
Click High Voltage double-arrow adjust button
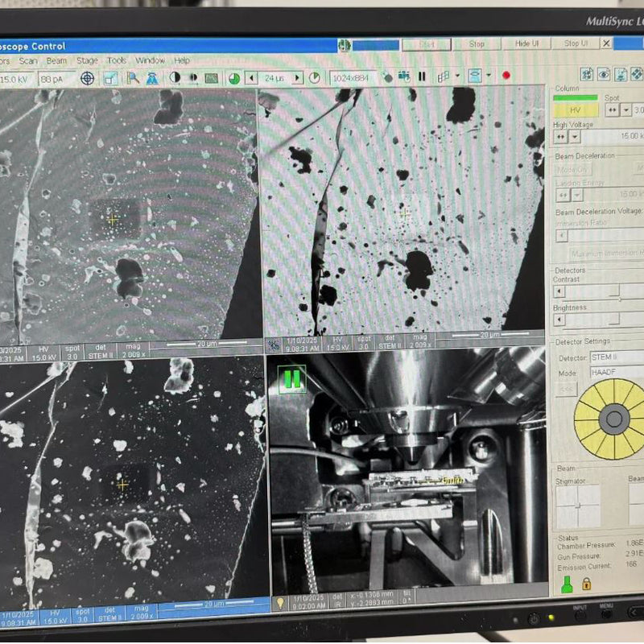[561, 137]
